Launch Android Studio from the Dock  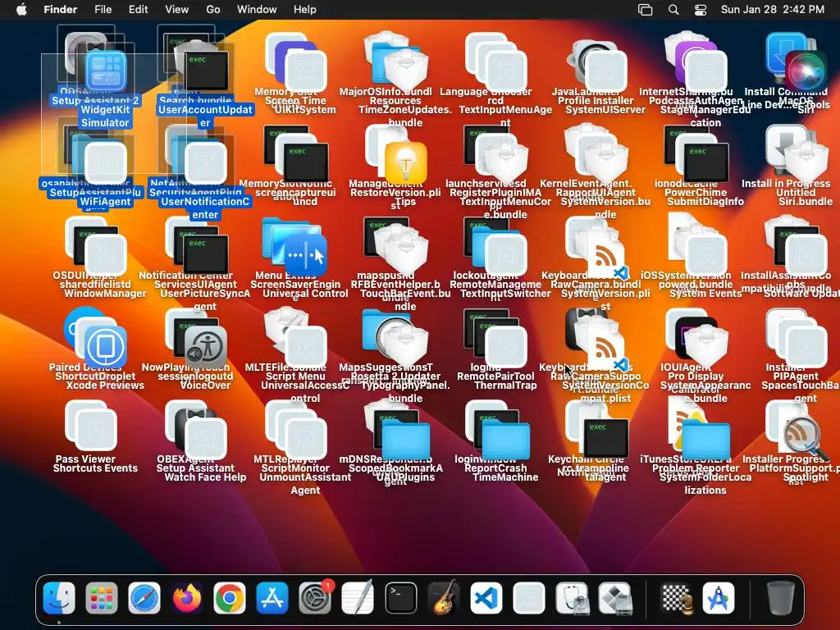click(x=719, y=597)
